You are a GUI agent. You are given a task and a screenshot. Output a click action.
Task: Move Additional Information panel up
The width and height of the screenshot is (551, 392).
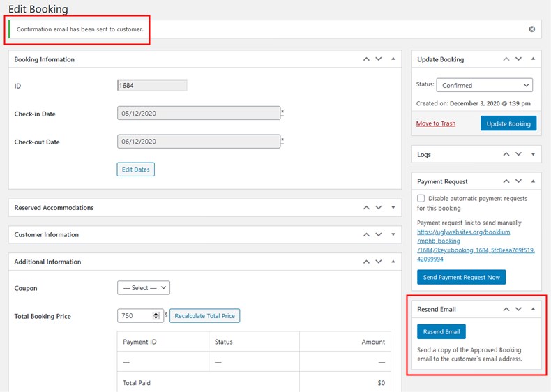point(366,262)
